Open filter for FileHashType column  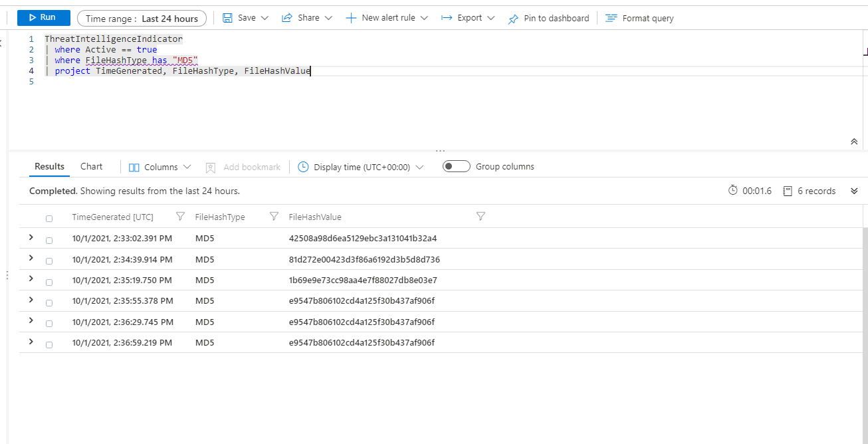pos(274,217)
